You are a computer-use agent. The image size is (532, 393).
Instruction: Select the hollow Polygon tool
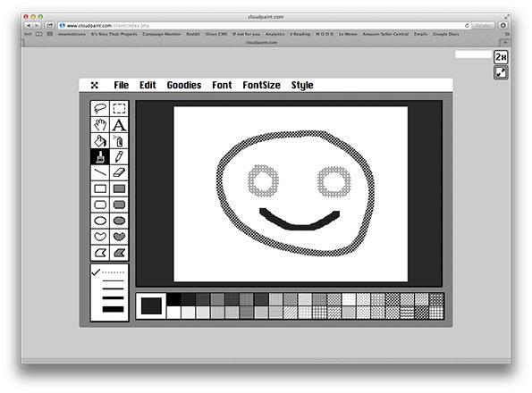pyautogui.click(x=100, y=253)
